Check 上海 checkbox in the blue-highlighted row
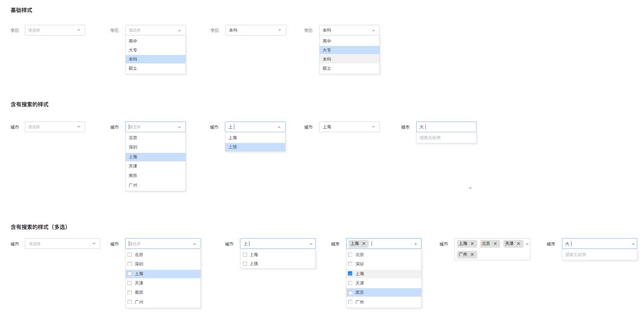This screenshot has height=319, width=644. pyautogui.click(x=130, y=274)
